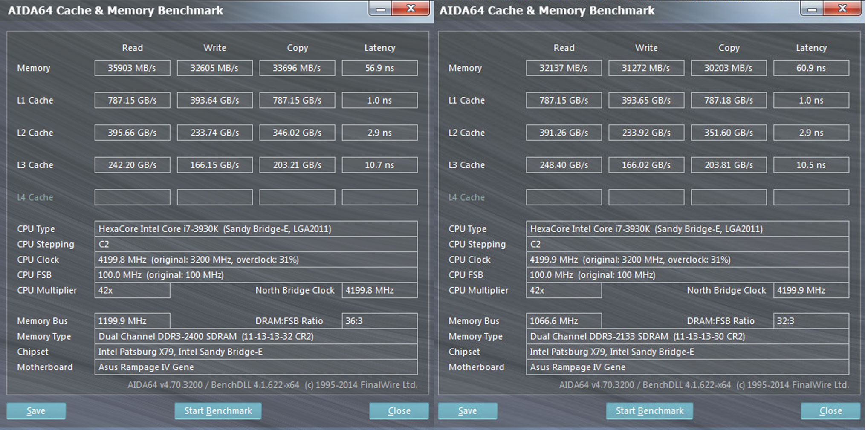This screenshot has width=868, height=430.
Task: Select L3 write value 166.15 GB/s
Action: click(214, 165)
